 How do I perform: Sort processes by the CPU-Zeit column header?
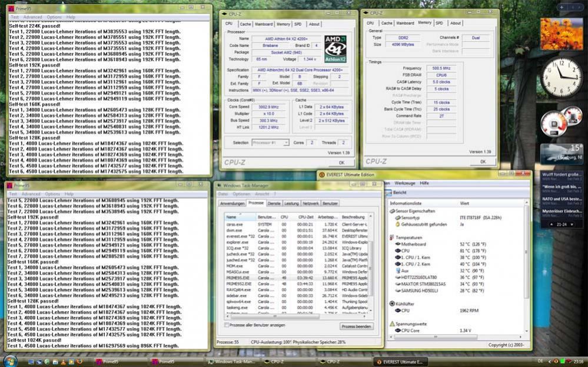click(x=305, y=217)
